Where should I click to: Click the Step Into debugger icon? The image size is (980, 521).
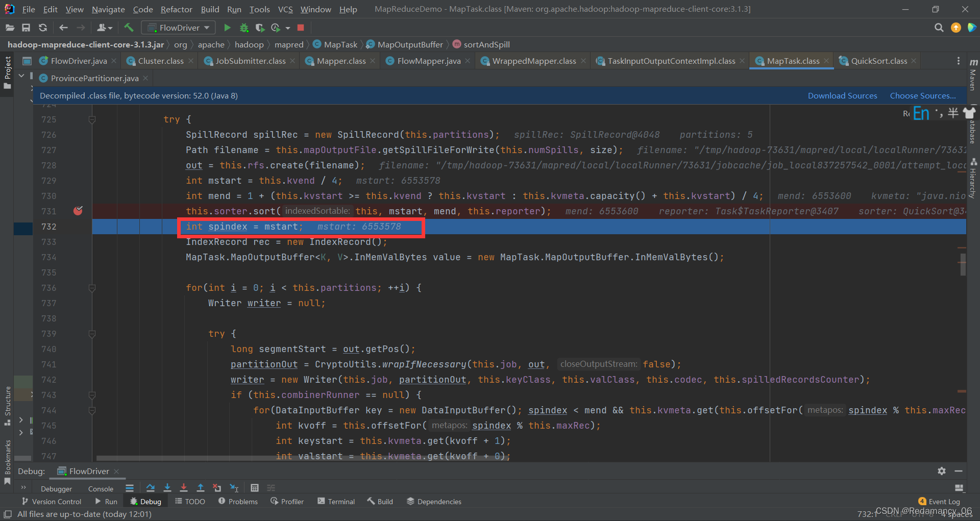[x=167, y=488]
